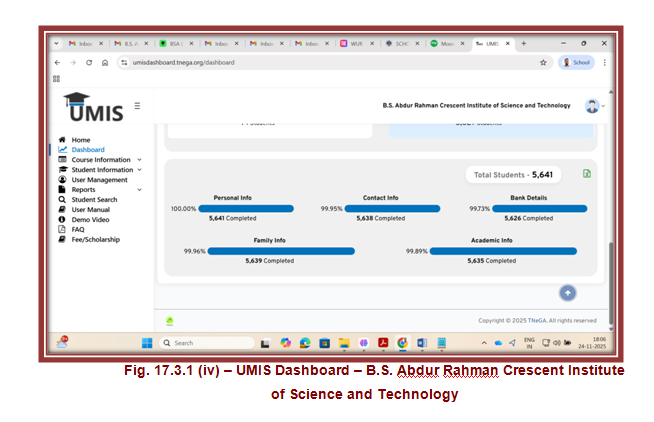The image size is (654, 422).
Task: Open the user profile avatar menu
Action: (x=592, y=105)
